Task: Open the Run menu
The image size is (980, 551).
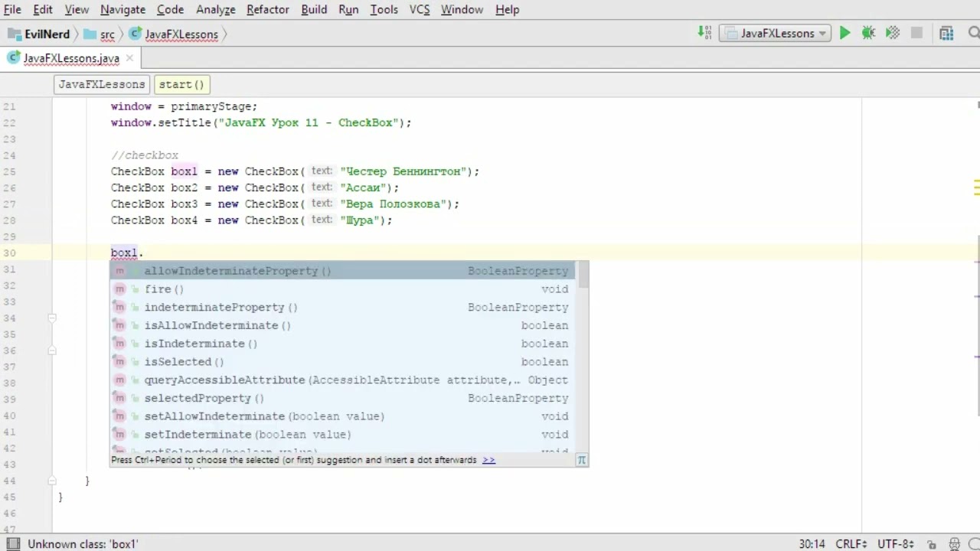Action: point(348,9)
